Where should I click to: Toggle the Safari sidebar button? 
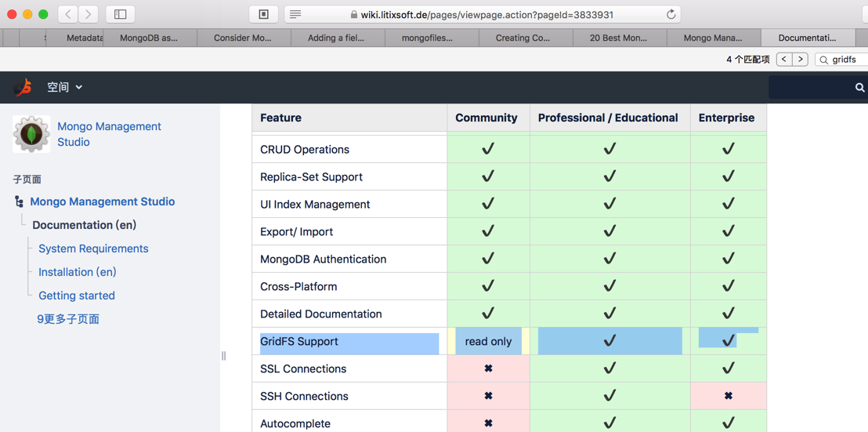[x=120, y=14]
